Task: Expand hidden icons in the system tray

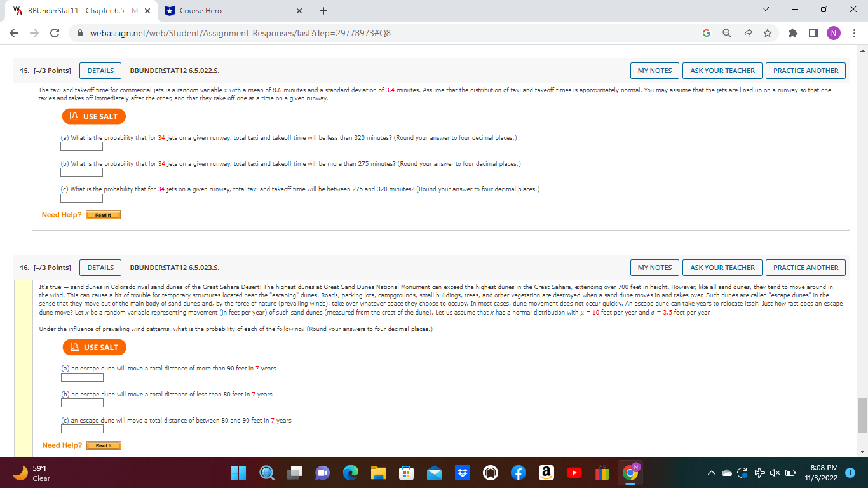Action: [x=711, y=473]
